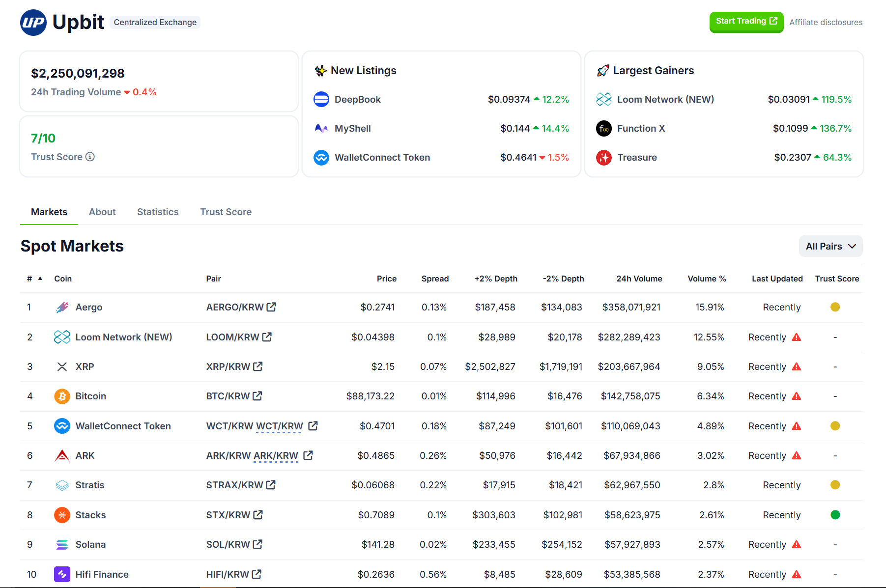The image size is (886, 588).
Task: Click the yellow trust score dot for Aergo
Action: [x=835, y=307]
